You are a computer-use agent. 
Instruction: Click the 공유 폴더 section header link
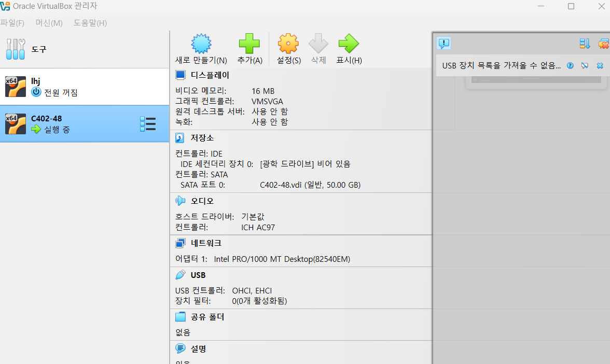[207, 317]
